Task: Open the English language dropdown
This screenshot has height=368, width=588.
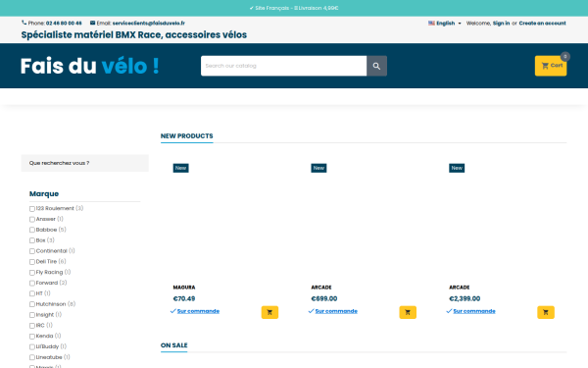Action: 445,23
